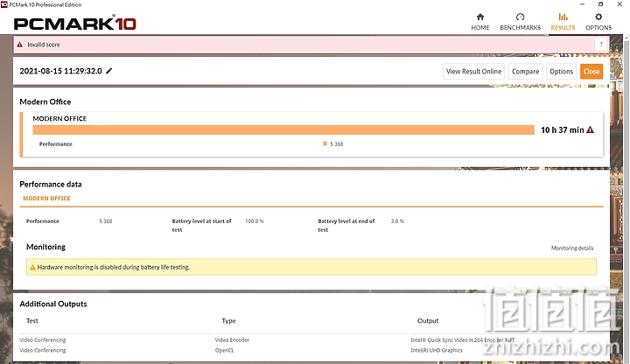This screenshot has width=630, height=364.
Task: Click the vertical scrollbar on the right edge
Action: [x=626, y=199]
